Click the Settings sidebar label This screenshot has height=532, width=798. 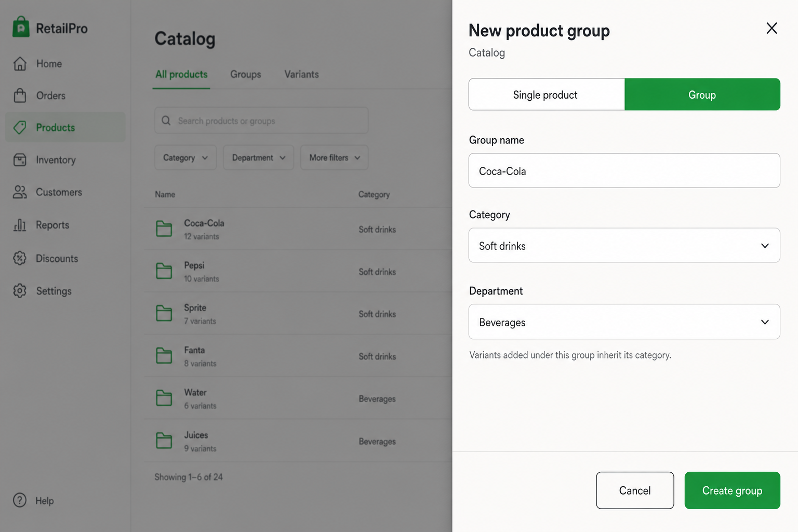[54, 291]
